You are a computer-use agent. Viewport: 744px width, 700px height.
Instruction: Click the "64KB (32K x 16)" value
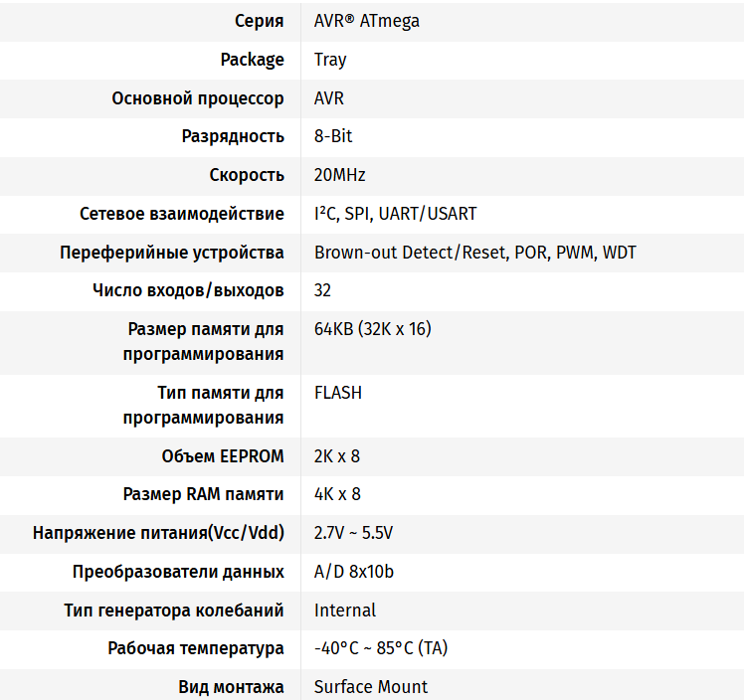point(372,329)
